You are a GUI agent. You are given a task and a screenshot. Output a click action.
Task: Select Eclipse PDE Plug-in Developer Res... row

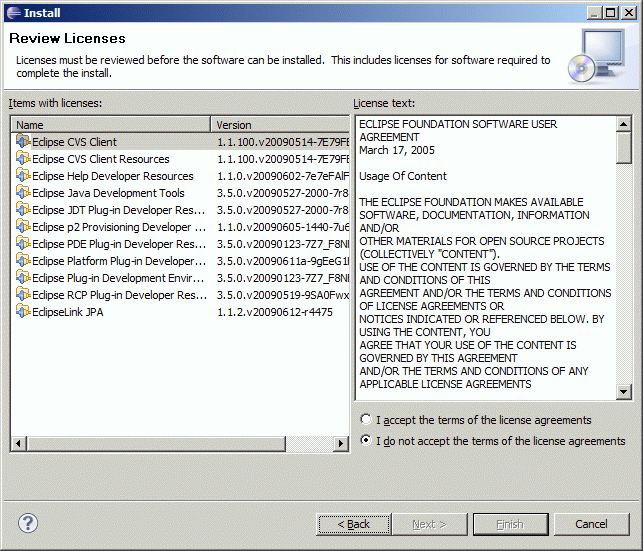[x=180, y=244]
